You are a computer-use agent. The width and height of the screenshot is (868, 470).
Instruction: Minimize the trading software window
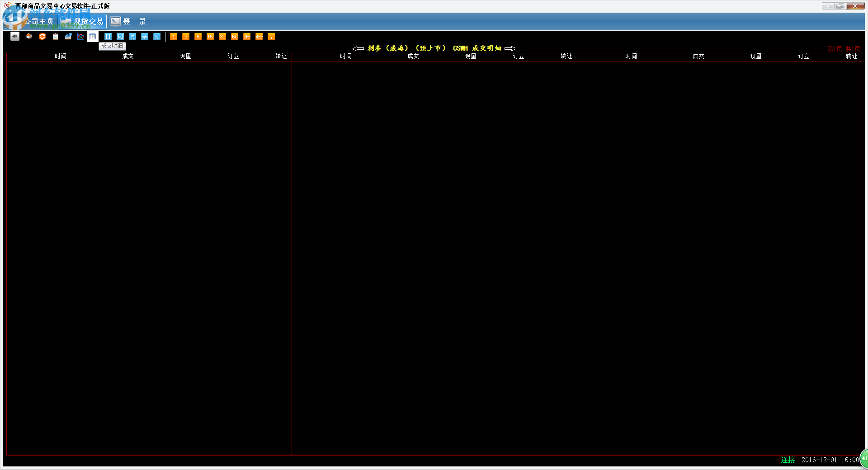[x=828, y=6]
